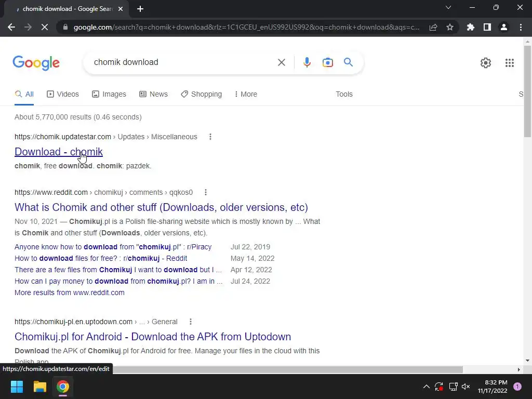Close the chomik download tab
Viewport: 532px width, 399px height.
tap(121, 9)
